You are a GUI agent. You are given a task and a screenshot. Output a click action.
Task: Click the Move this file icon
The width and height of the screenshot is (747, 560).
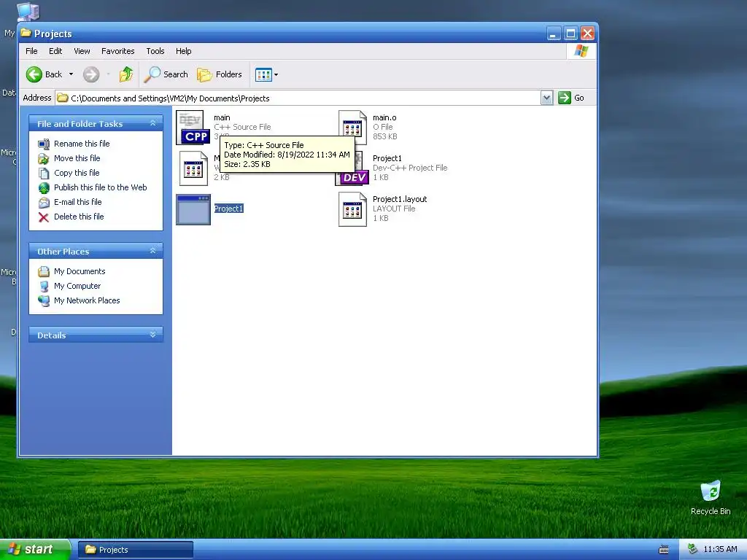tap(44, 158)
